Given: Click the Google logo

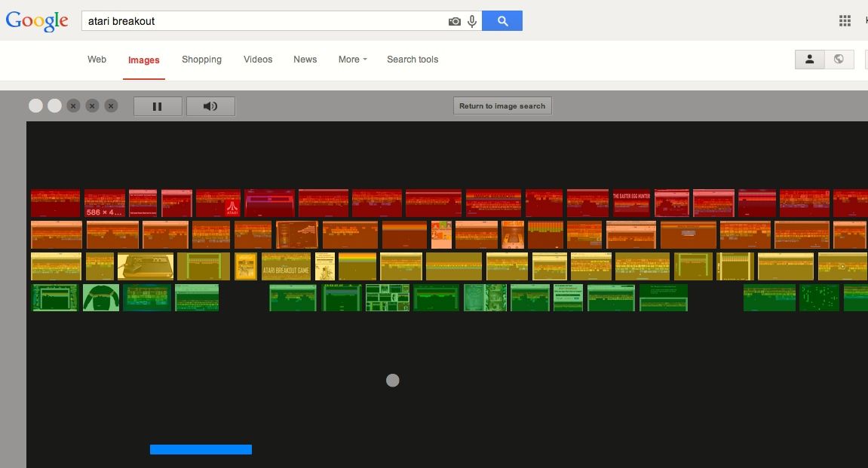Looking at the screenshot, I should 37,21.
